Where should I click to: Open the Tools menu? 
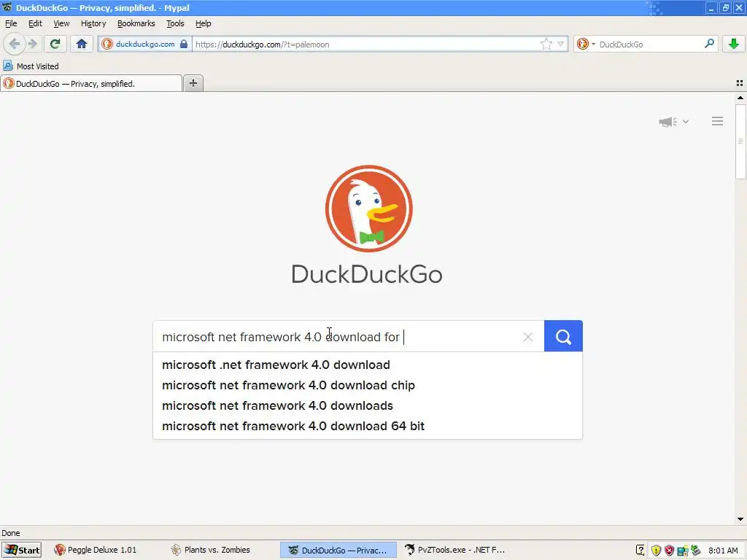coord(175,23)
